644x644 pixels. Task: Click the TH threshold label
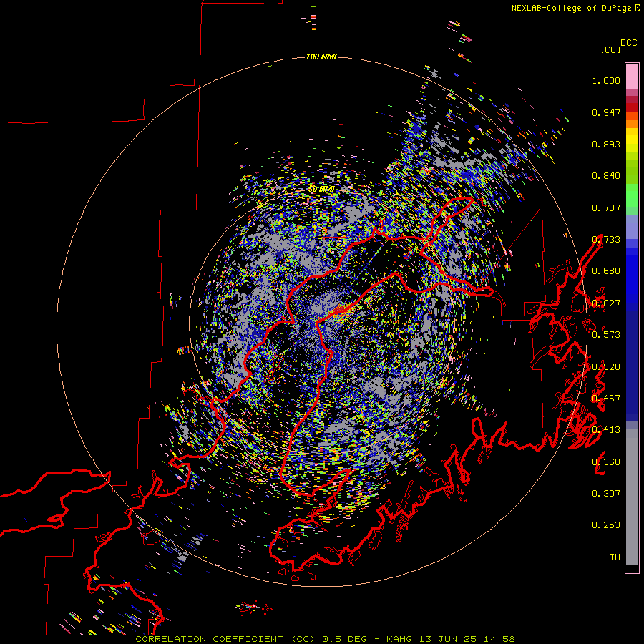[615, 557]
